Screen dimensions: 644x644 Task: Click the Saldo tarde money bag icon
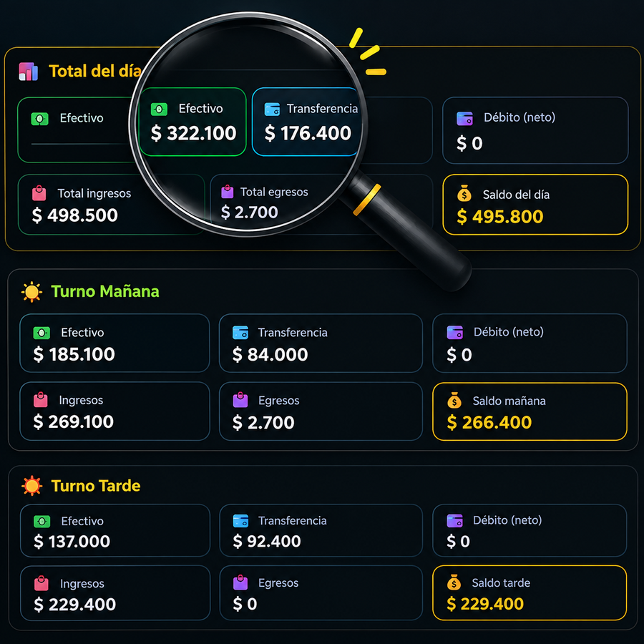point(454,582)
